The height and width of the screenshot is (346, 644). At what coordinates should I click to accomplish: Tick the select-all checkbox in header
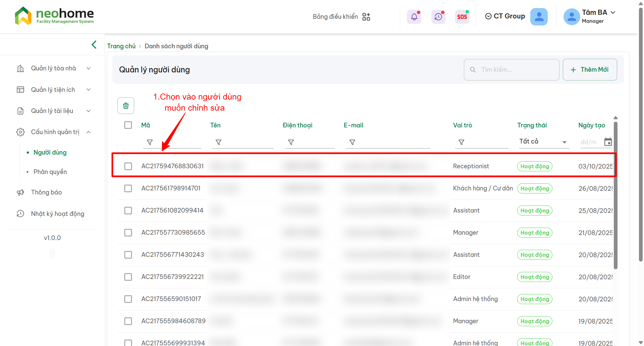[x=128, y=125]
